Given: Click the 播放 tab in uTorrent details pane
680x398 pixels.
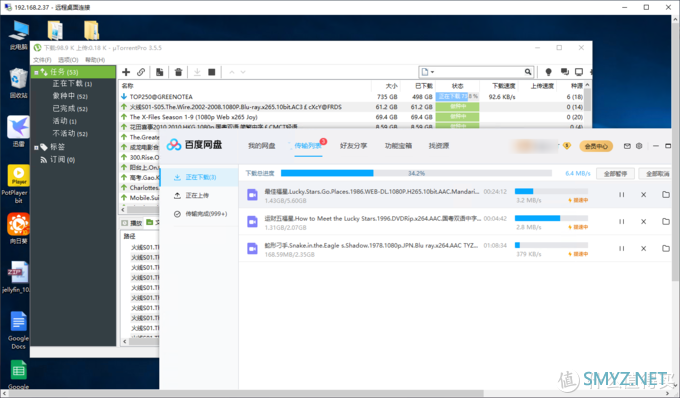Looking at the screenshot, I should tap(132, 223).
